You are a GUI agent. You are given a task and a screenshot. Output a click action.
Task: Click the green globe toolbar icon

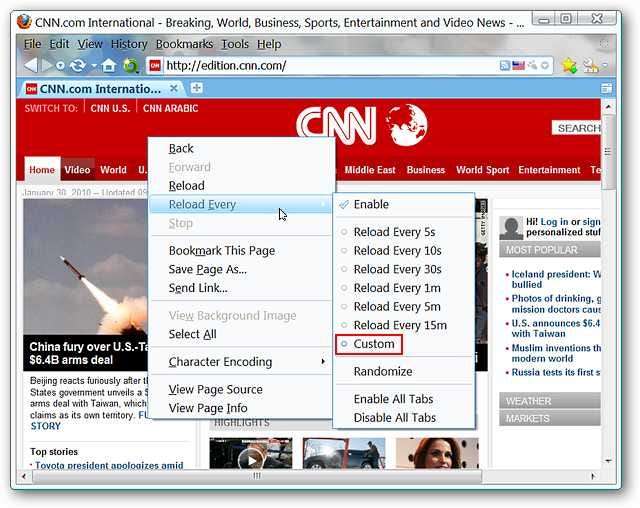131,66
